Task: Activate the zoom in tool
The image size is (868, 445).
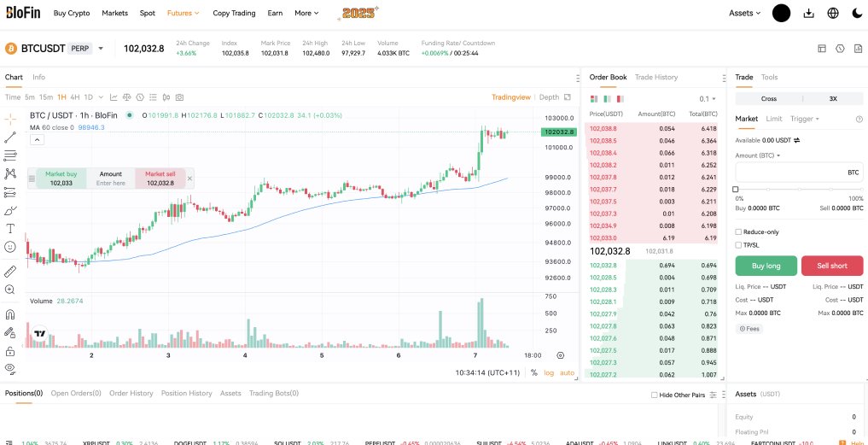Action: pos(9,290)
